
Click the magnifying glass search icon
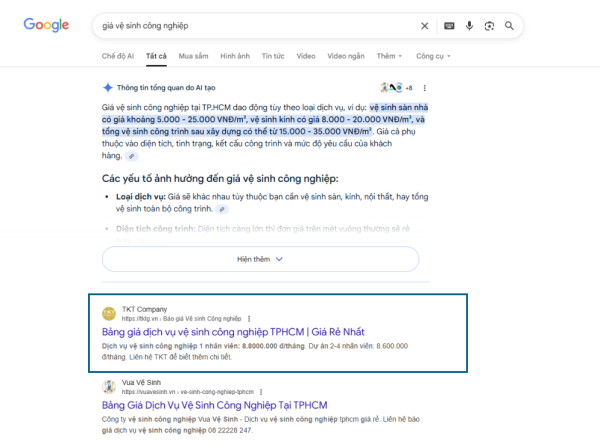point(509,26)
